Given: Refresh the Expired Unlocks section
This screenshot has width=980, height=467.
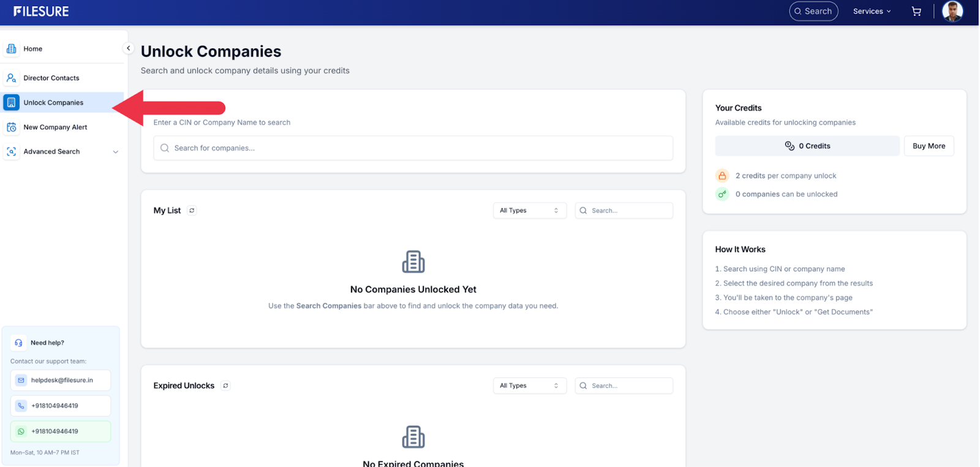Looking at the screenshot, I should click(x=225, y=386).
